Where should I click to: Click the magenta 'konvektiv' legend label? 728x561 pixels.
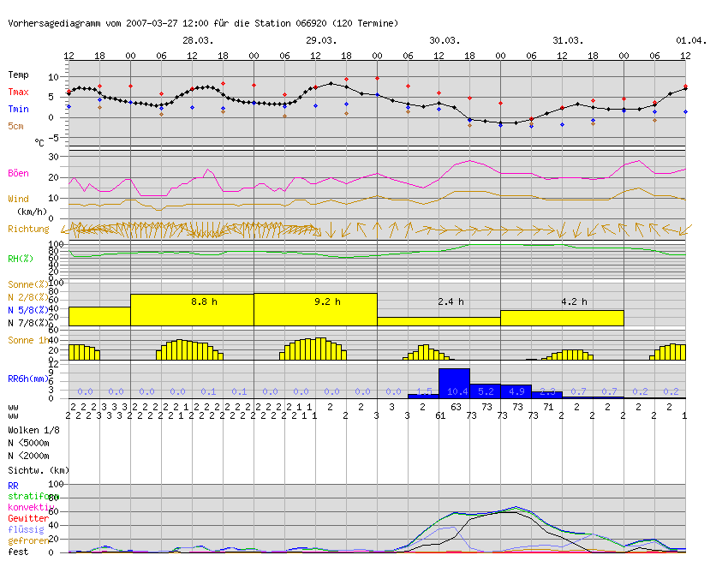(x=31, y=508)
